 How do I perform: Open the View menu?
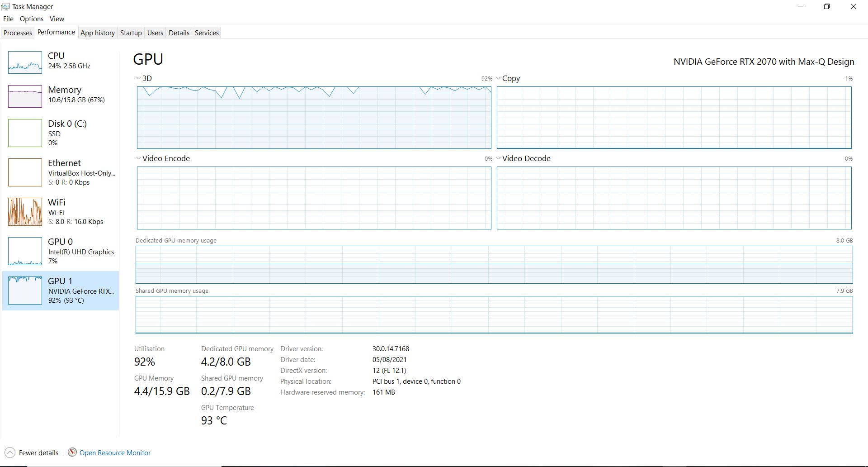click(x=57, y=19)
